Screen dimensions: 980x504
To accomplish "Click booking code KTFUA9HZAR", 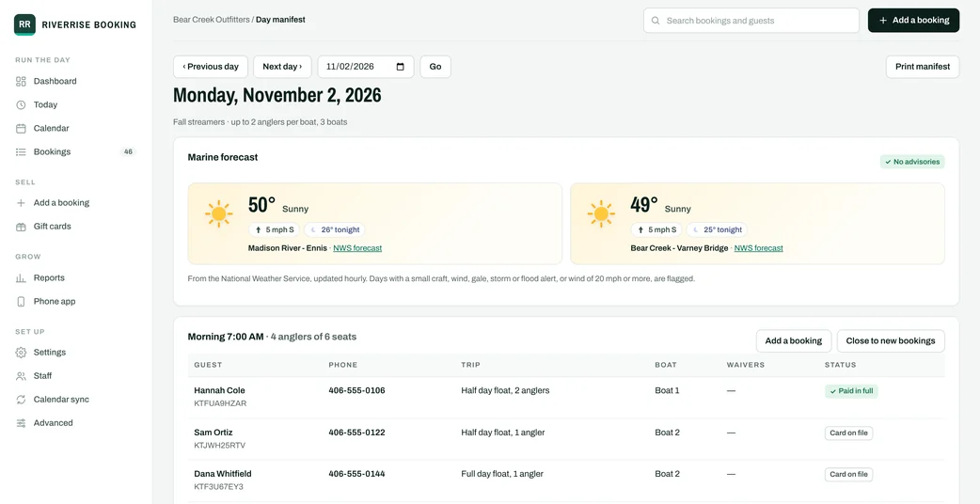I will click(x=220, y=403).
